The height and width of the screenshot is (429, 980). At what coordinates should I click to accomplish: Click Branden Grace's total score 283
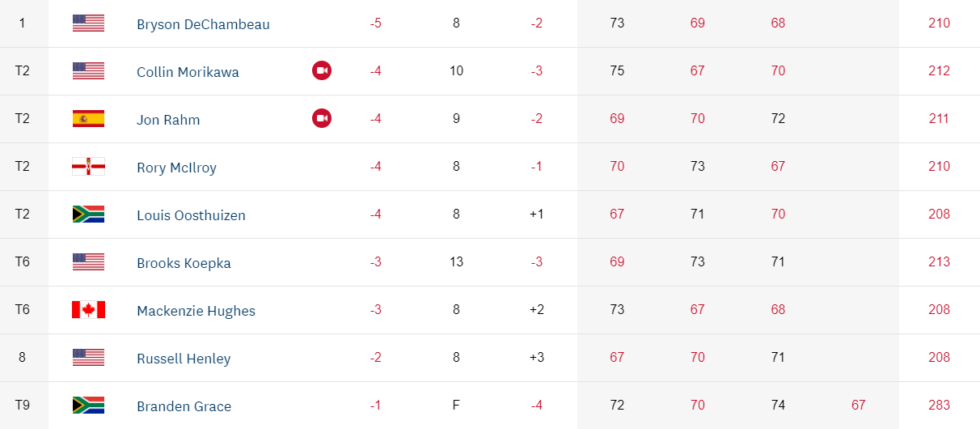pos(939,405)
